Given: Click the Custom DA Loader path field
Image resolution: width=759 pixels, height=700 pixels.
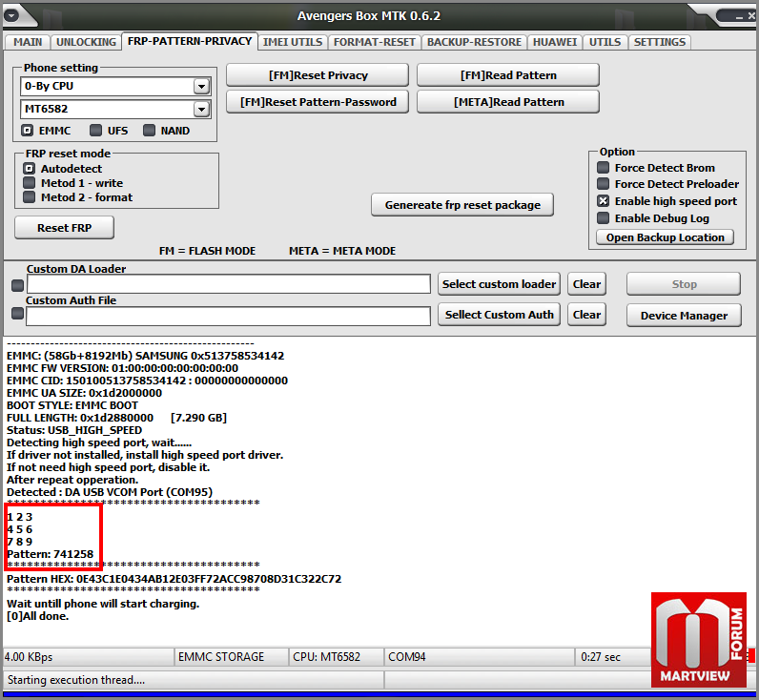Looking at the screenshot, I should coord(229,284).
